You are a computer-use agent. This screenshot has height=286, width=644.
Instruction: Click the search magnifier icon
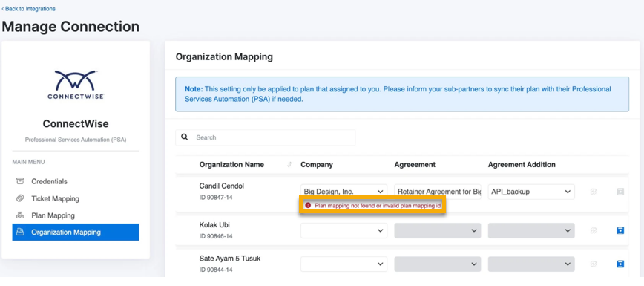pyautogui.click(x=185, y=137)
